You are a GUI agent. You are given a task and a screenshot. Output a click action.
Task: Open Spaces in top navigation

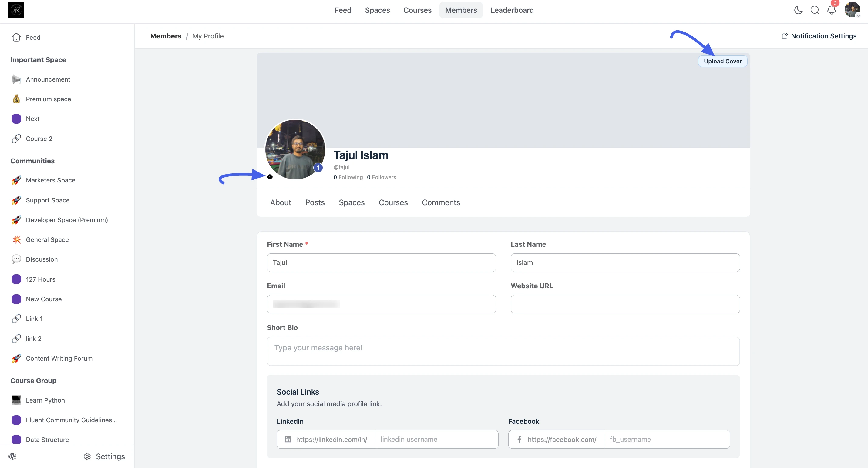377,10
